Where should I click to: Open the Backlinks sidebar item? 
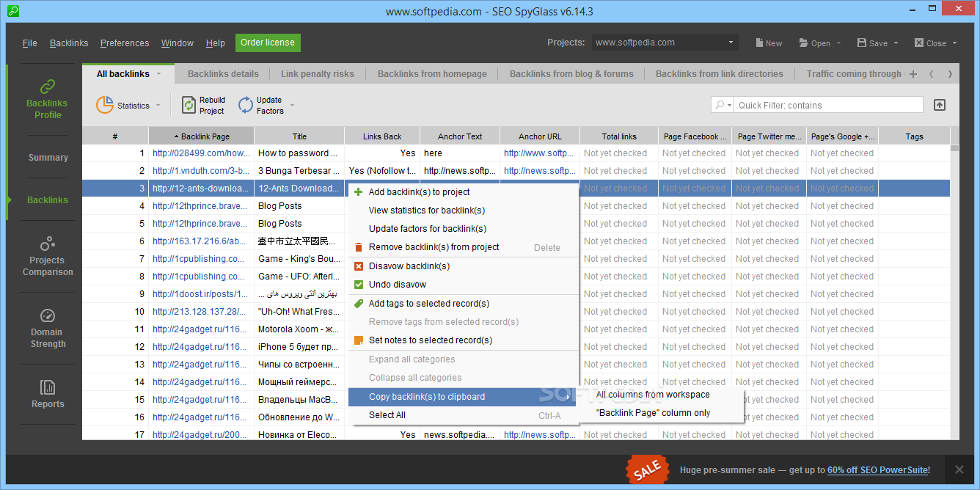click(x=48, y=200)
